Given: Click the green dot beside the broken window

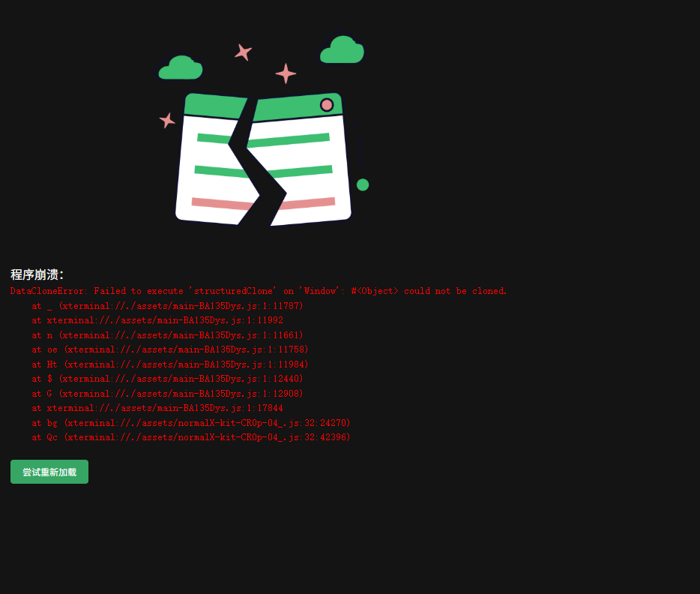Looking at the screenshot, I should click(x=363, y=184).
